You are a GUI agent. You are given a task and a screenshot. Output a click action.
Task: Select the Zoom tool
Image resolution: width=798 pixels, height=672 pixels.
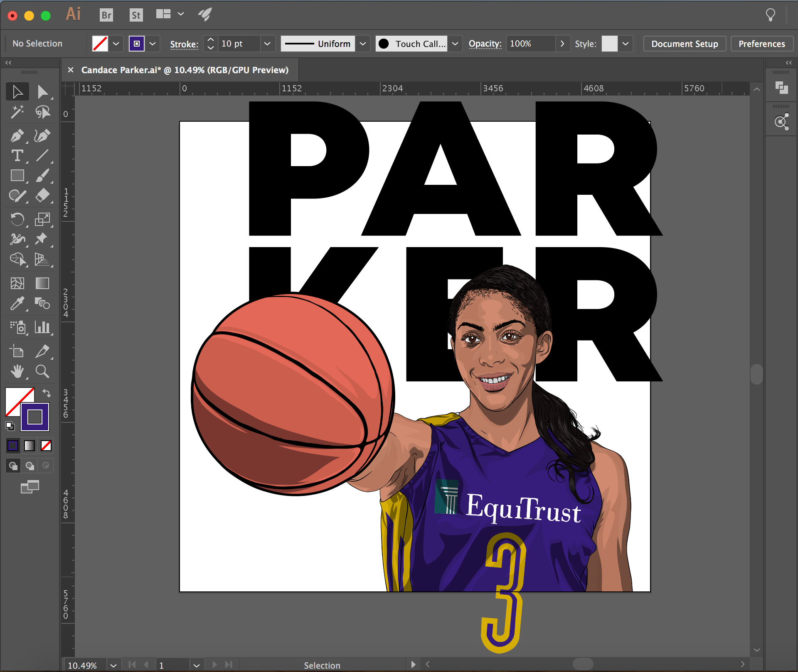[42, 371]
